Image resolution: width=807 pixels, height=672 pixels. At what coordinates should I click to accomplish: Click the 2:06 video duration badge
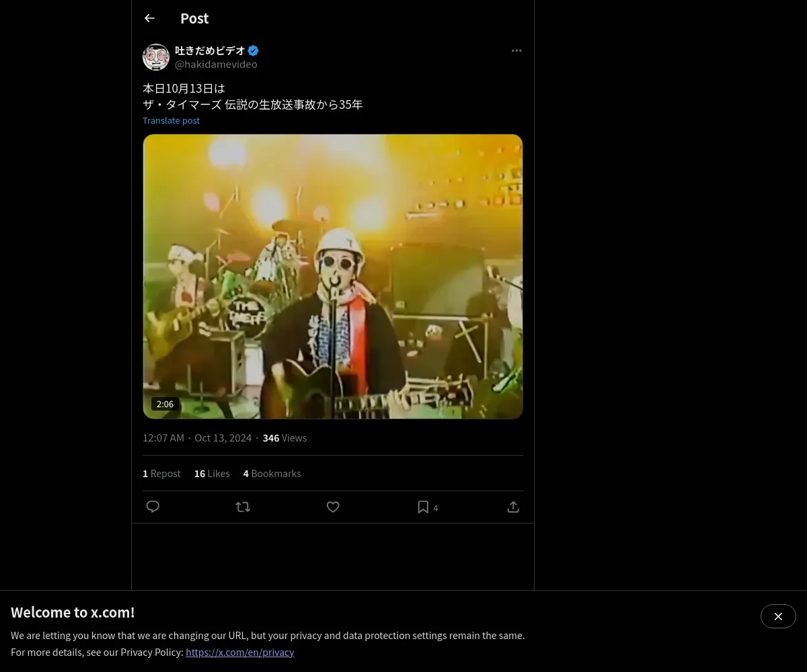(x=165, y=404)
